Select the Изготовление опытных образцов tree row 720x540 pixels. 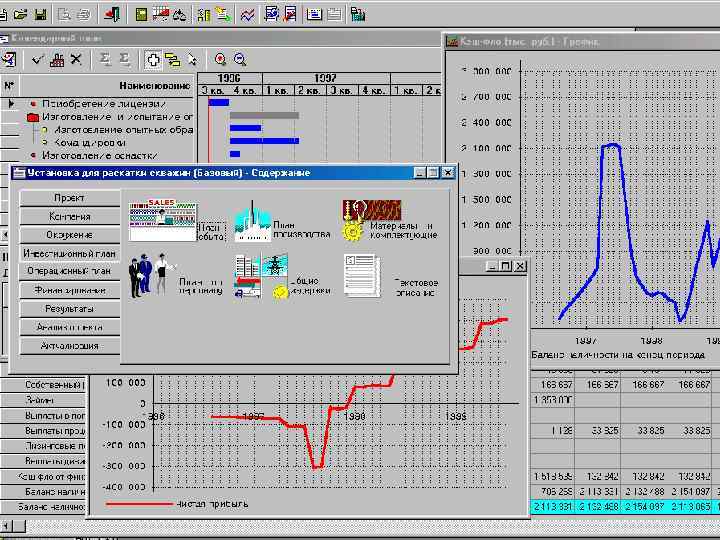coord(123,130)
